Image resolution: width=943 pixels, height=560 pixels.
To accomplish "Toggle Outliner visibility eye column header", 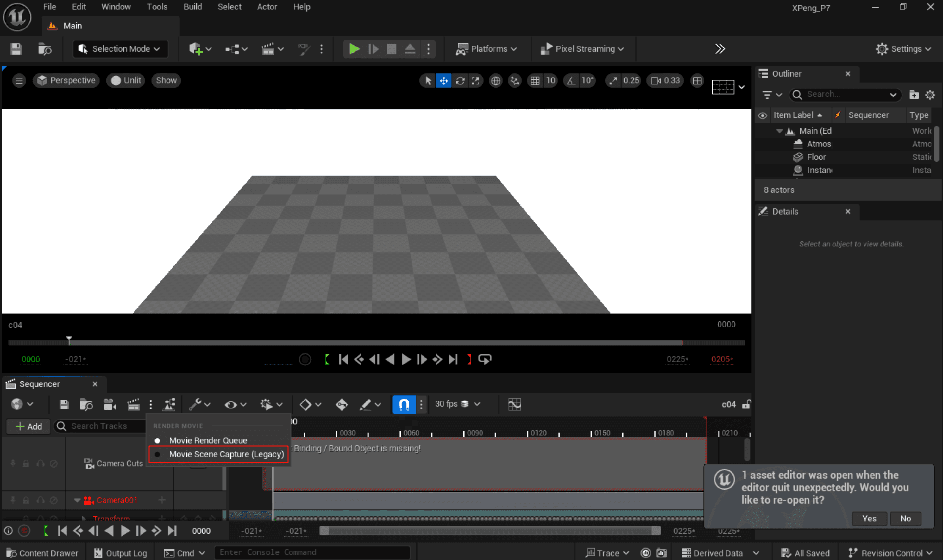I will point(762,115).
